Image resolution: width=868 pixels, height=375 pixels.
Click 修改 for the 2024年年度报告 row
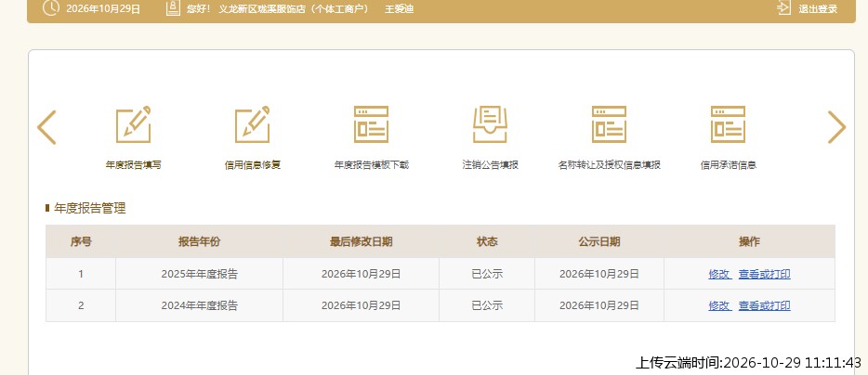click(719, 305)
